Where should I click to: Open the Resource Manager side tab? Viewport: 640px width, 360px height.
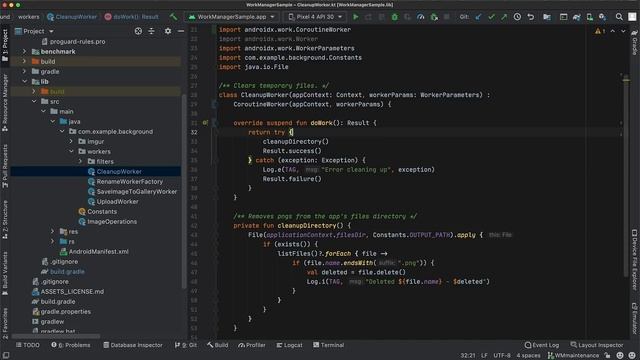5,103
